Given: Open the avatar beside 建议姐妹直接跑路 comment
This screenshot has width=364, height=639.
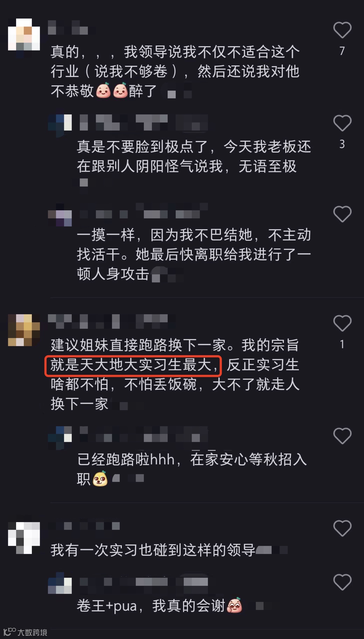Looking at the screenshot, I should click(x=24, y=330).
